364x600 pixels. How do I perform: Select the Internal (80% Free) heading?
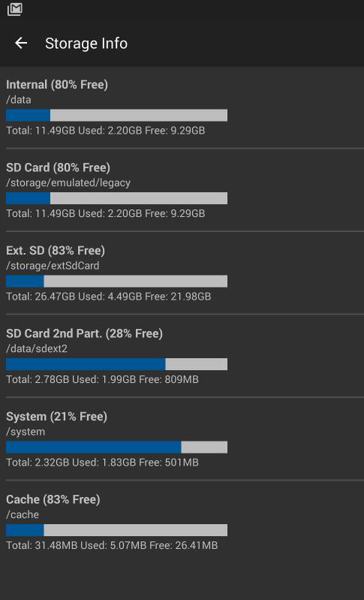(x=57, y=84)
